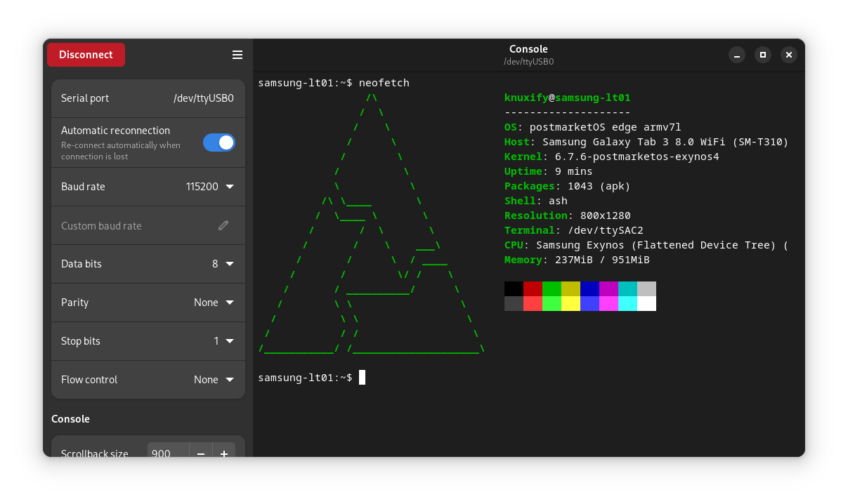Click the pencil icon to edit custom baud rate
848x504 pixels.
tap(223, 225)
